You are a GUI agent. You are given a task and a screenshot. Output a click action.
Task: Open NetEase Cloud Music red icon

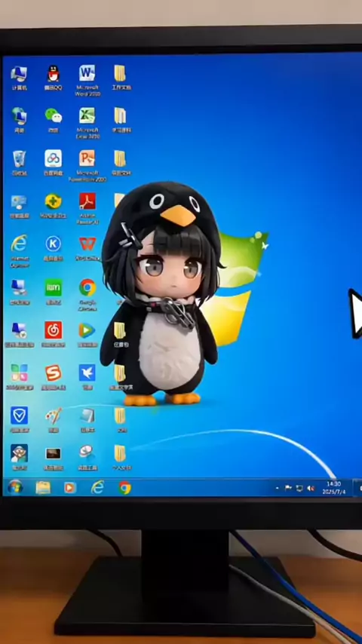tap(54, 330)
